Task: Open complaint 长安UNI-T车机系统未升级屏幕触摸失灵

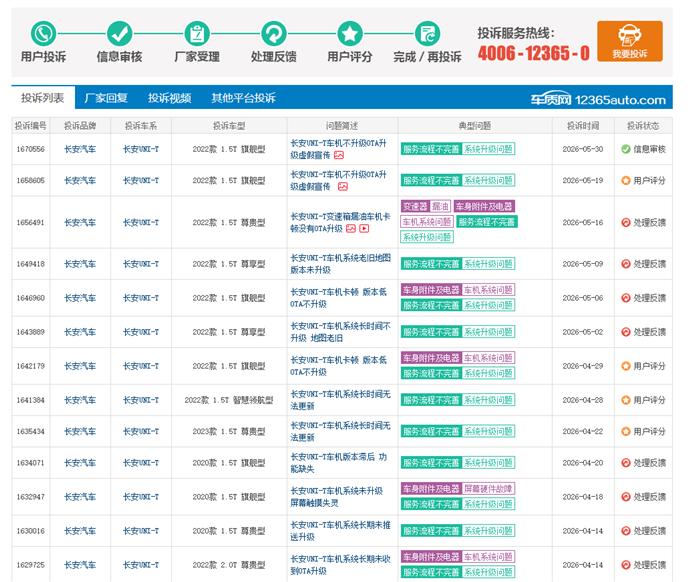Action: [337, 497]
